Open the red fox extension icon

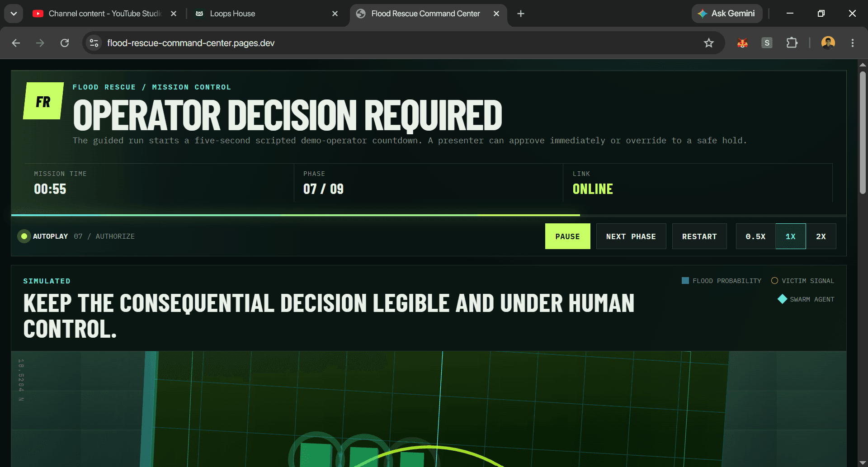click(742, 43)
